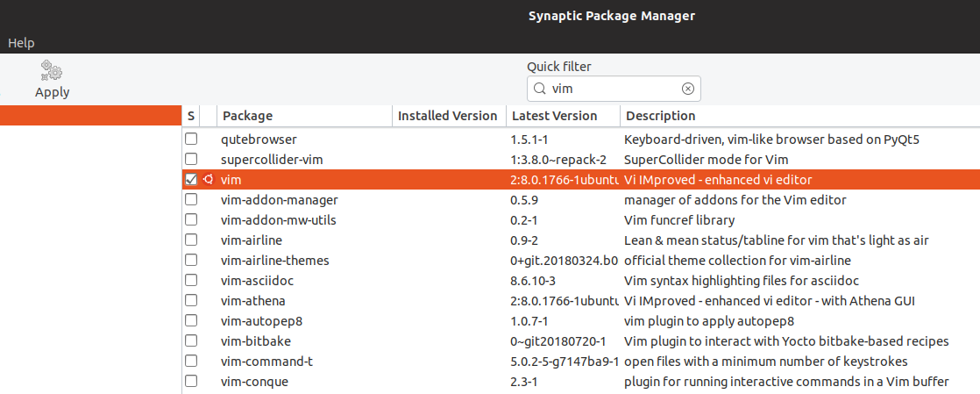Click 'Vim syntax highlighting files' description
The height and width of the screenshot is (394, 980).
[741, 281]
